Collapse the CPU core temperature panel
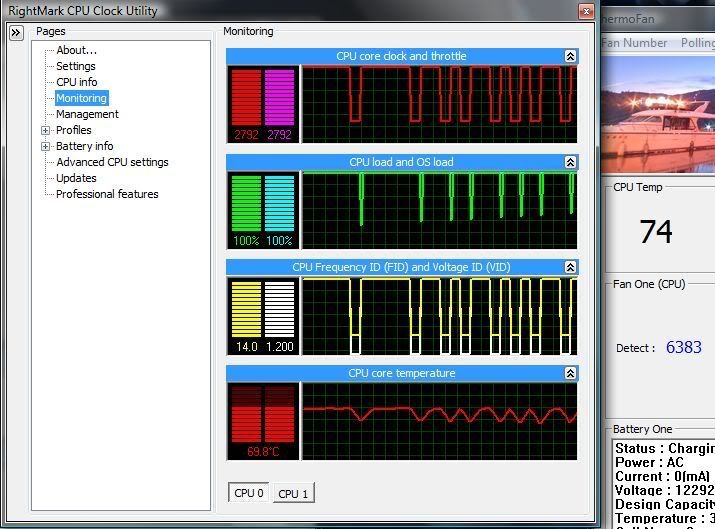Screen dimensions: 715x529 pyautogui.click(x=570, y=374)
